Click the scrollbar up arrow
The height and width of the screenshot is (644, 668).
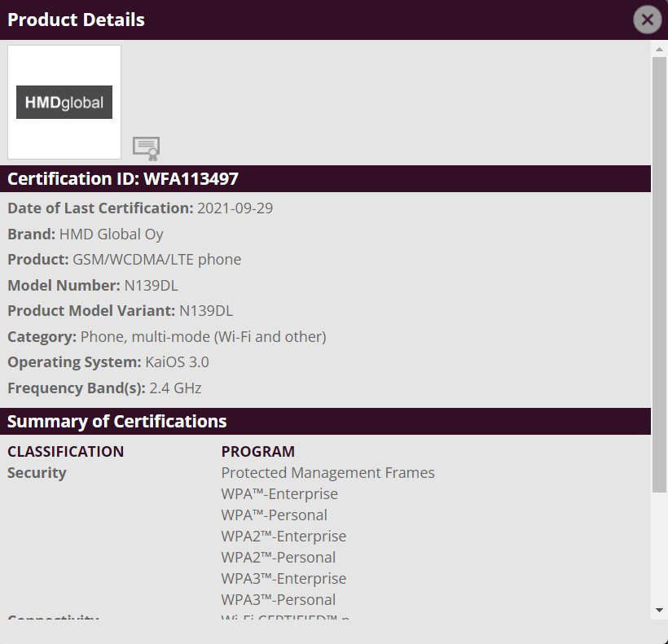(x=659, y=50)
